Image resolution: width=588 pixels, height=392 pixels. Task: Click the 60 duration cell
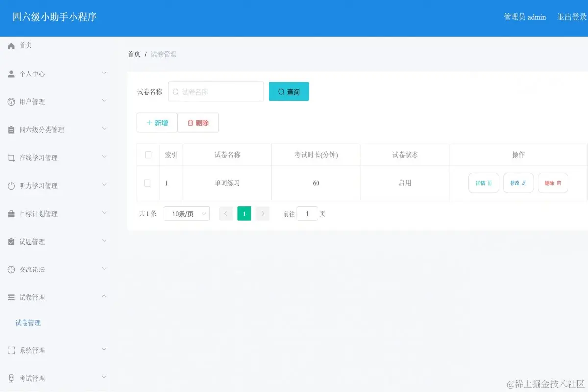(316, 183)
